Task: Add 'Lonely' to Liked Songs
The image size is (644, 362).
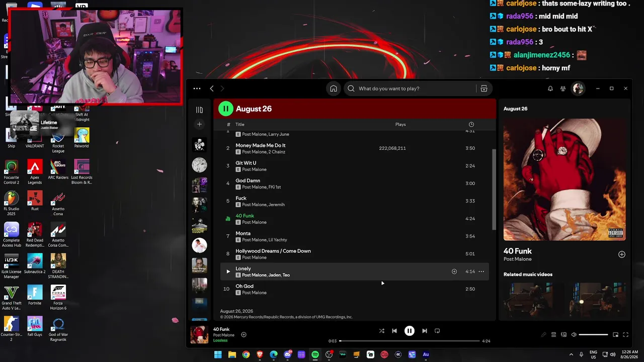Action: 454,271
